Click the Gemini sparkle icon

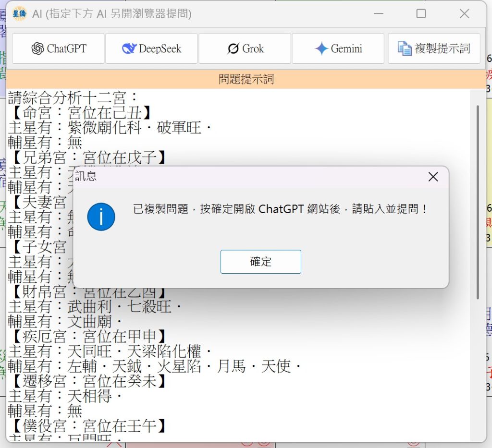pyautogui.click(x=321, y=48)
